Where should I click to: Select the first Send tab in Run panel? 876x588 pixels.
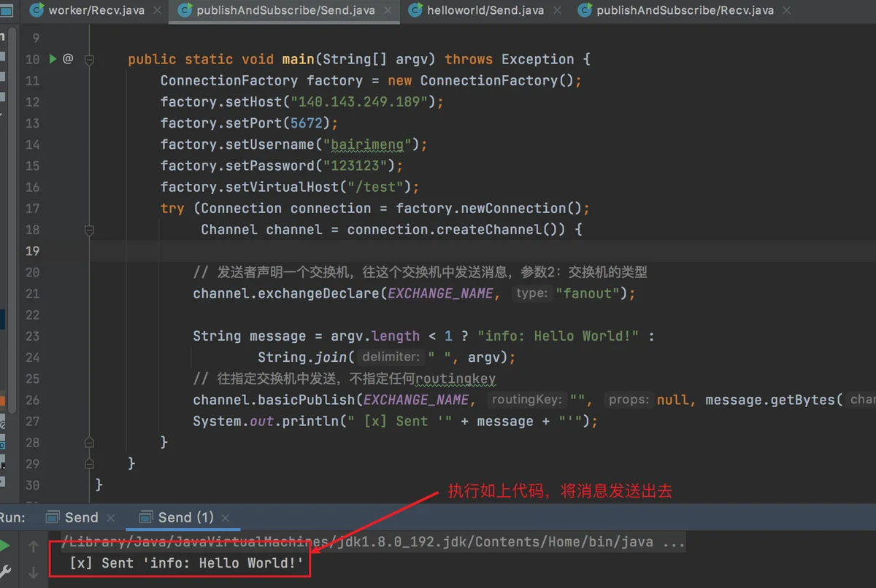(x=80, y=518)
